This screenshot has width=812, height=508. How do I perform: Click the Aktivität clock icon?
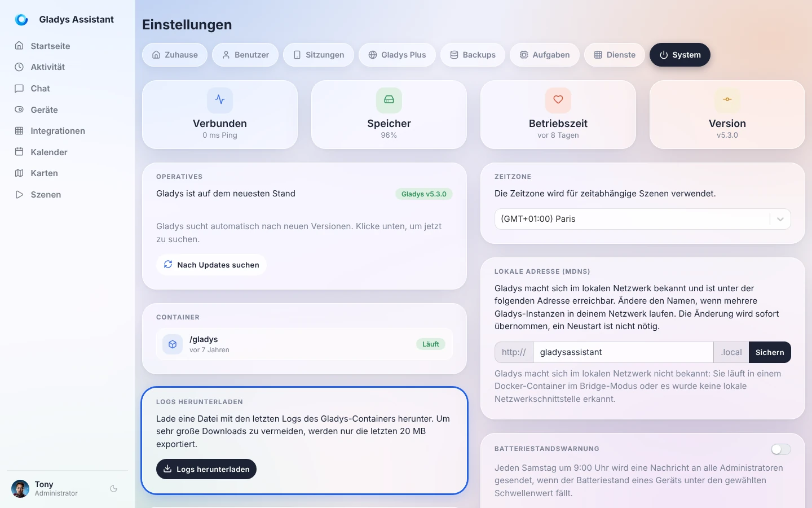pyautogui.click(x=19, y=67)
